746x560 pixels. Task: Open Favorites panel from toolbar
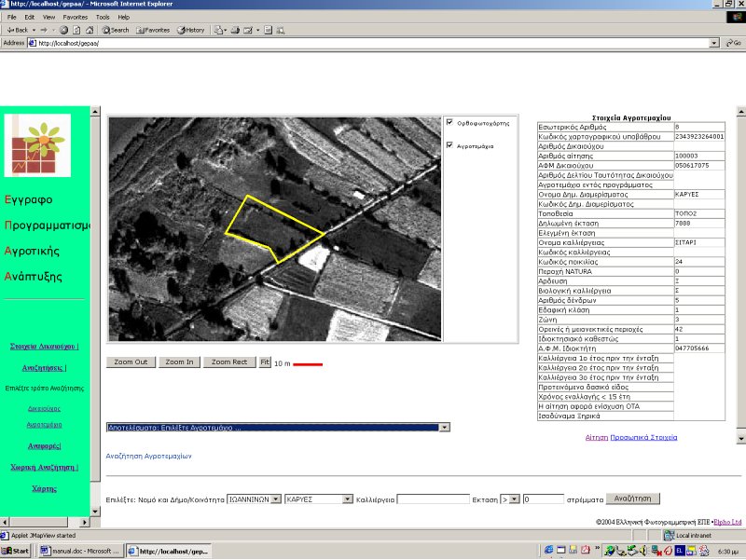click(x=152, y=30)
